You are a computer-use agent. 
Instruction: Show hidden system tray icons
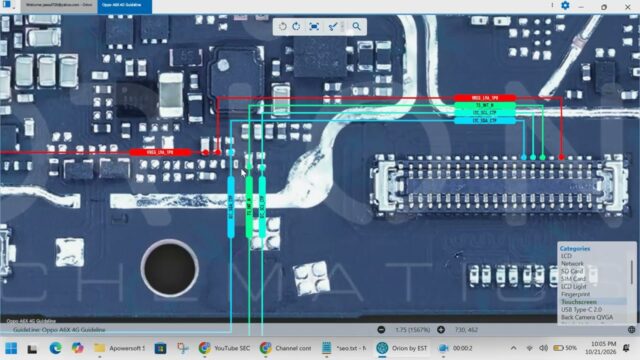513,348
